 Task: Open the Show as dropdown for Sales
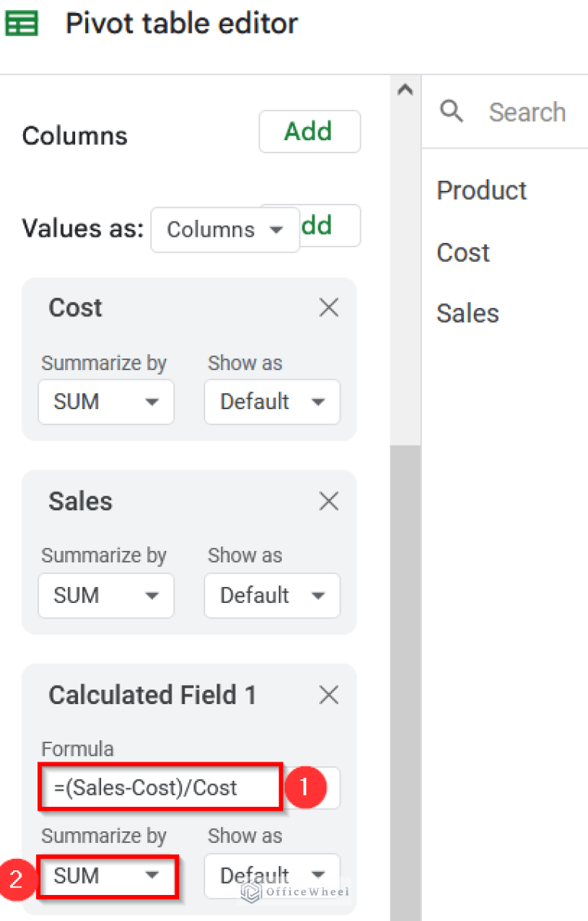click(x=272, y=595)
